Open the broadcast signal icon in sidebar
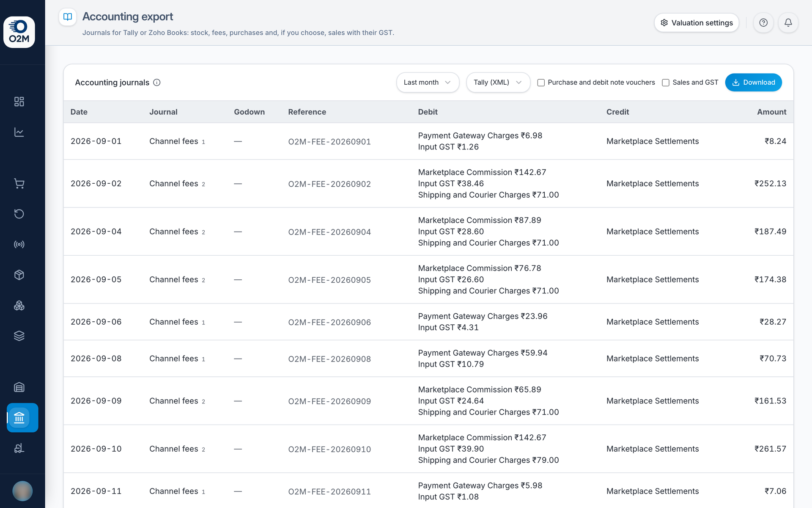The width and height of the screenshot is (812, 508). point(19,244)
